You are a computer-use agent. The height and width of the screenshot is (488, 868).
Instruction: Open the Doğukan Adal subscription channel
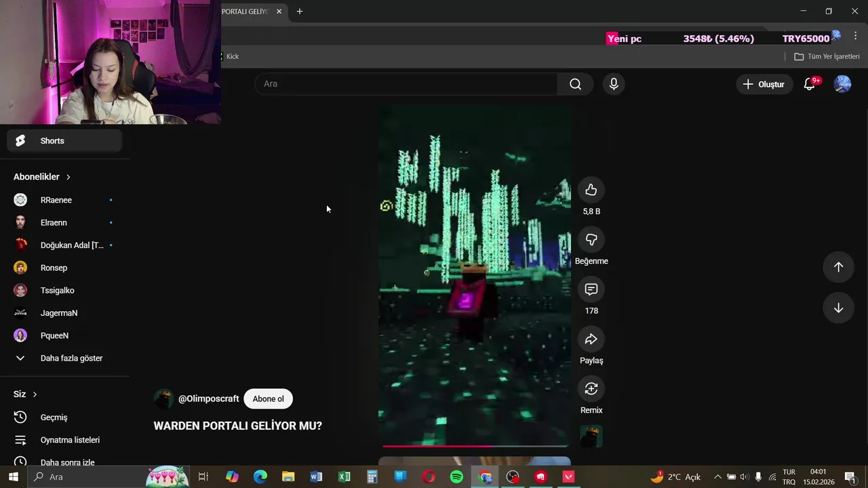click(64, 245)
